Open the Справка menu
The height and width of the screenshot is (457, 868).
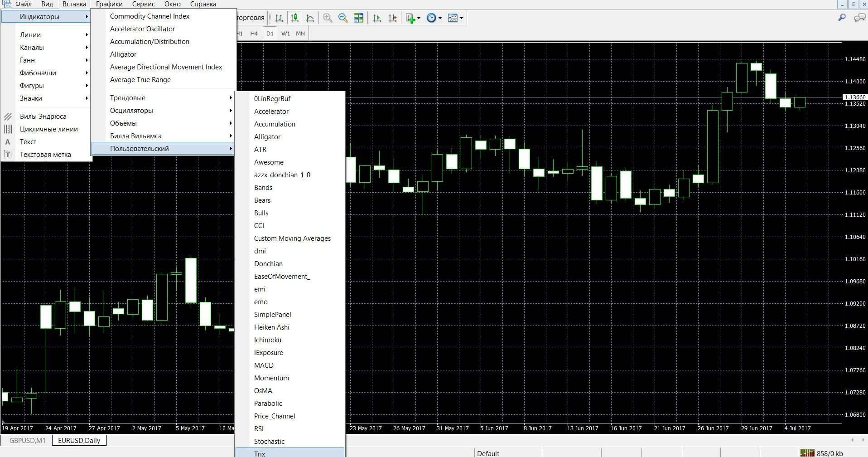pyautogui.click(x=203, y=4)
